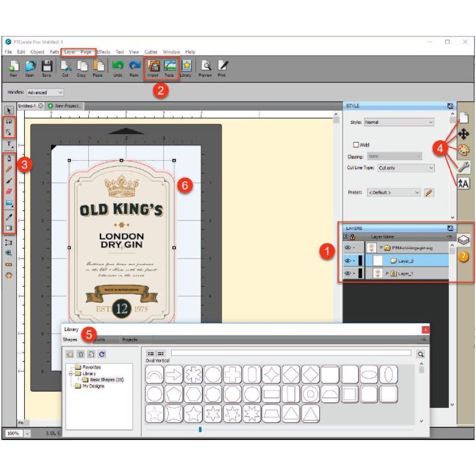Open the Library from the toolbar
Viewport: 476px width, 476px height.
[186, 67]
